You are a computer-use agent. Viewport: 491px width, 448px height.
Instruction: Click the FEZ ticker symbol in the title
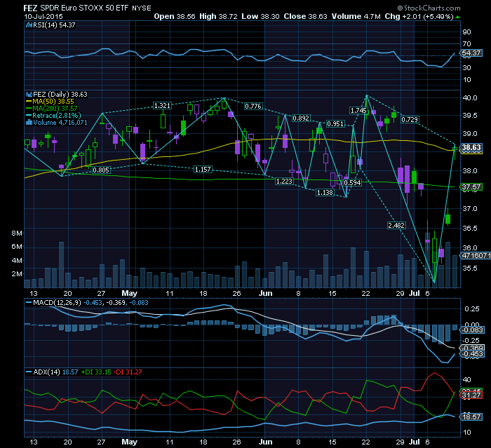tap(30, 8)
